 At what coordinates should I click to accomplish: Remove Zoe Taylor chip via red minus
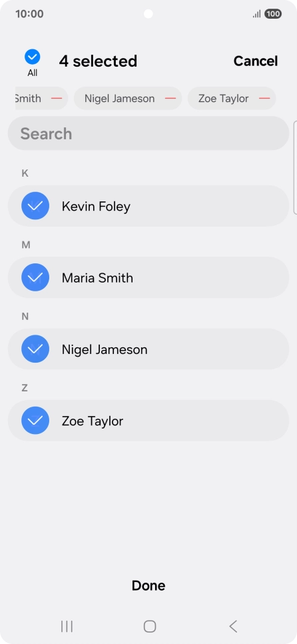[x=264, y=99]
